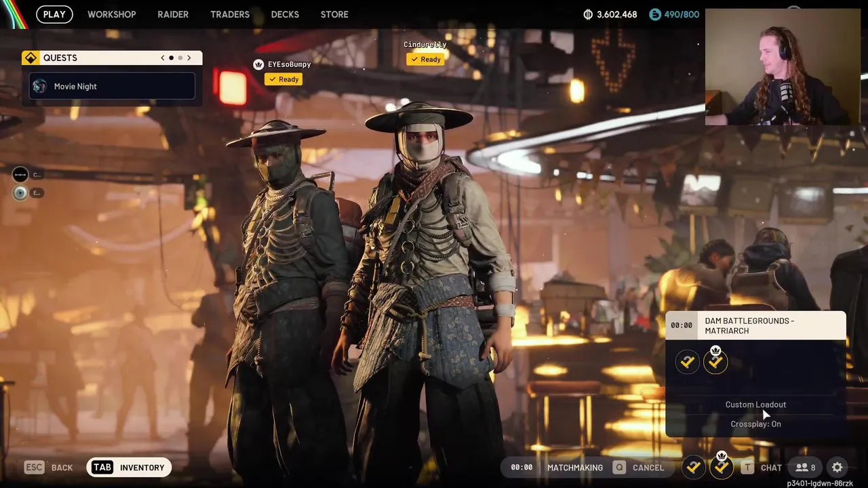
Task: Click the 00:00 timer in matchmaking panel
Action: (x=682, y=325)
